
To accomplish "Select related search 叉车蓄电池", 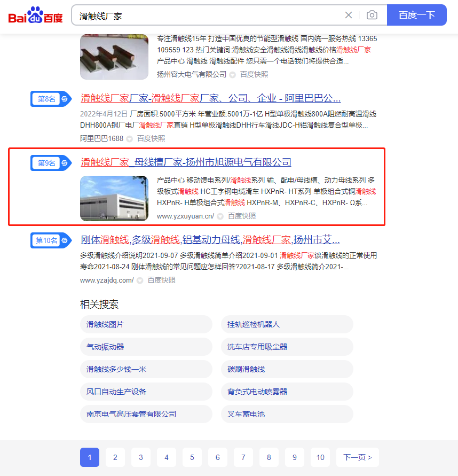I will click(x=287, y=414).
